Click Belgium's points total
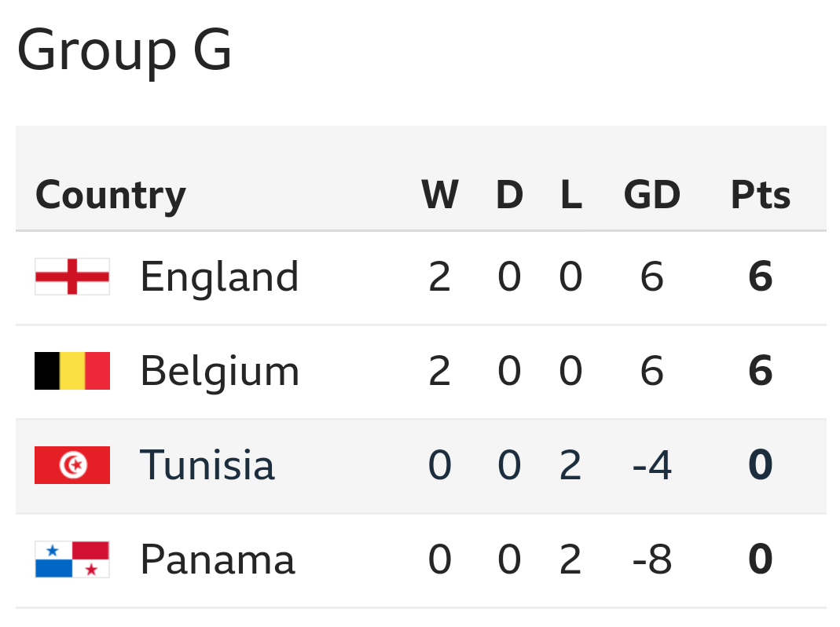Viewport: 840px width, 627px height. [761, 371]
